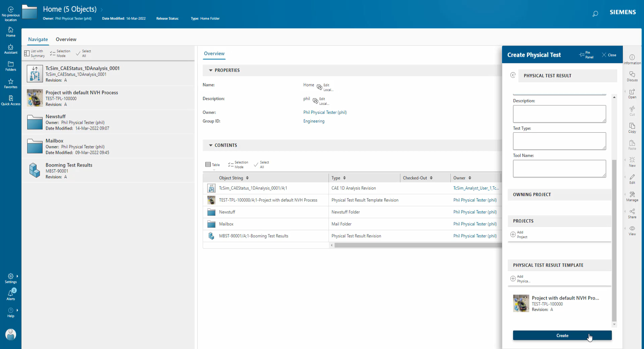This screenshot has height=349, width=644.
Task: Enable Selection Mode in Contents section
Action: [x=238, y=165]
